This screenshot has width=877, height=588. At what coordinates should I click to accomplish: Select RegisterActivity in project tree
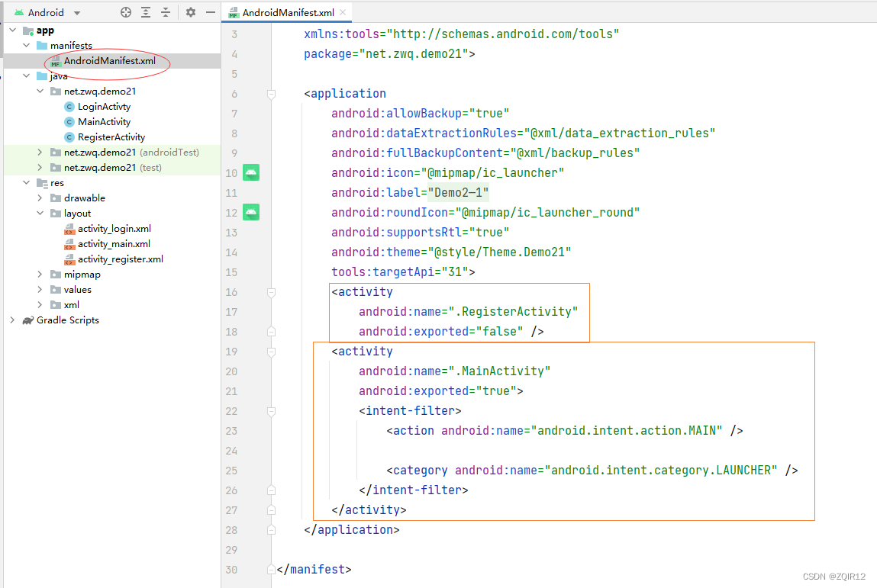(111, 137)
